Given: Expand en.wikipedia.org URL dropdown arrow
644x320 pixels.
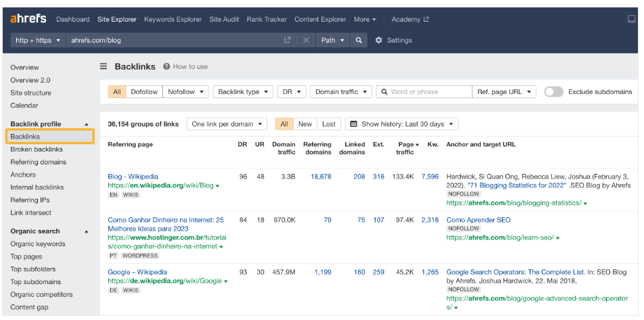Looking at the screenshot, I should click(x=217, y=186).
